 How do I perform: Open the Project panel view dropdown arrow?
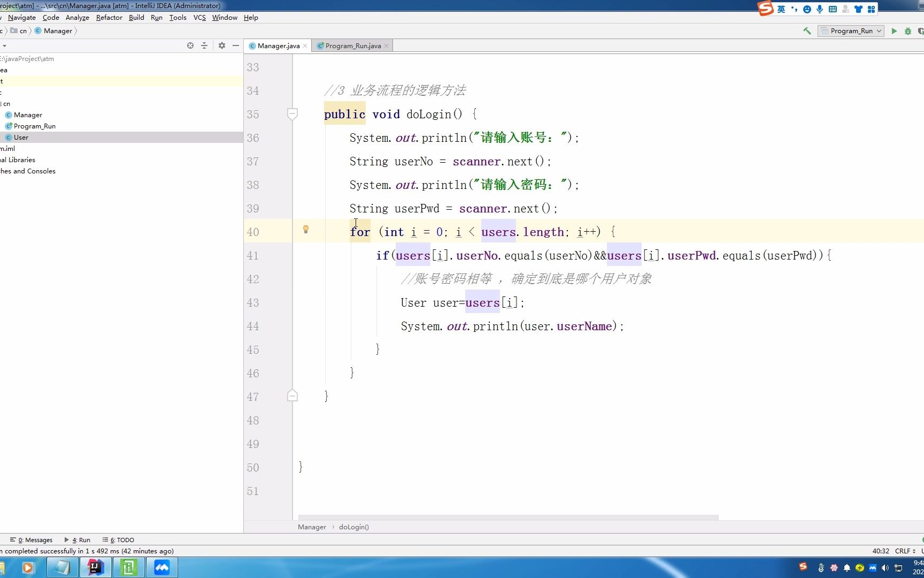[4, 45]
